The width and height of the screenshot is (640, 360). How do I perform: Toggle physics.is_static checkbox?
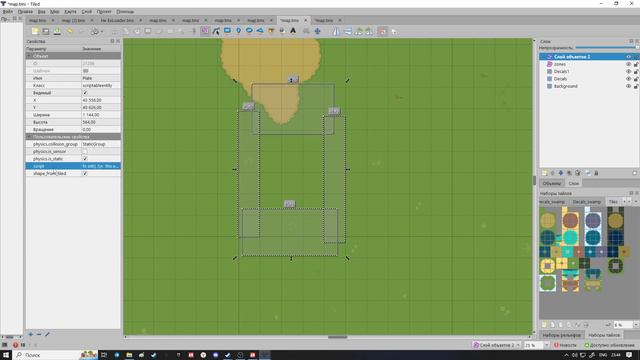(85, 159)
